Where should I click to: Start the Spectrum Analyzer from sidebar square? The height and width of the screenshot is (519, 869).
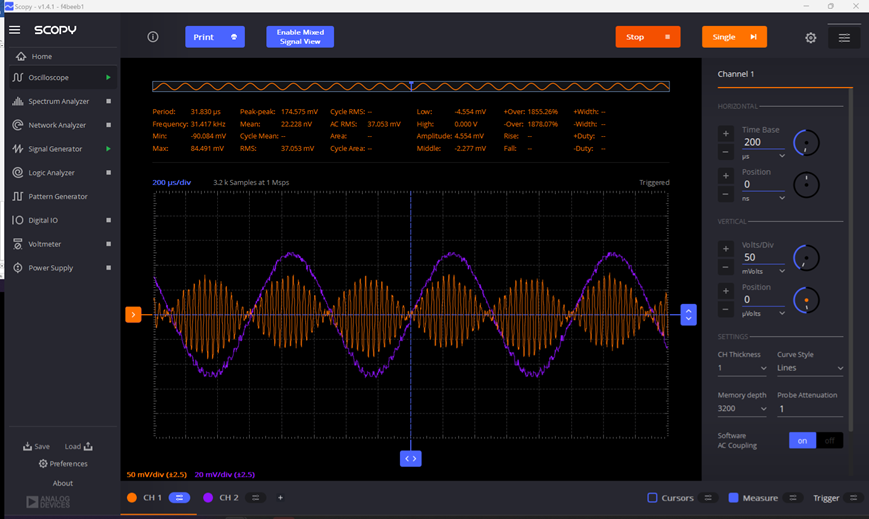coord(109,101)
